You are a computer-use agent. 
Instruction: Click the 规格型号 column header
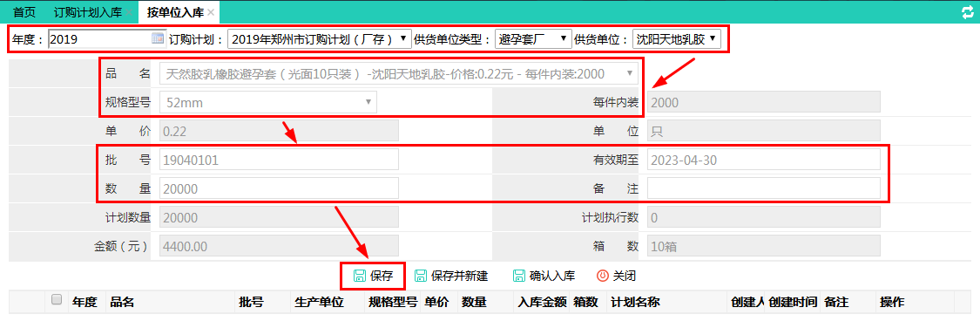tap(393, 303)
